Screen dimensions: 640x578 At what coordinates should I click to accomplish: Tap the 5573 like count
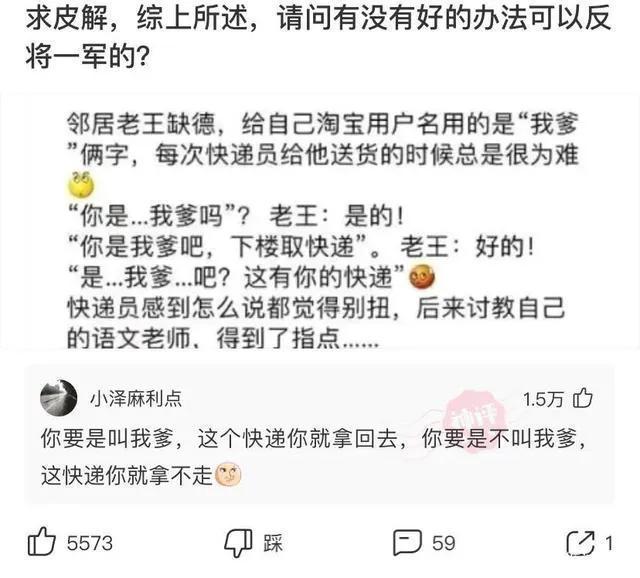90,543
